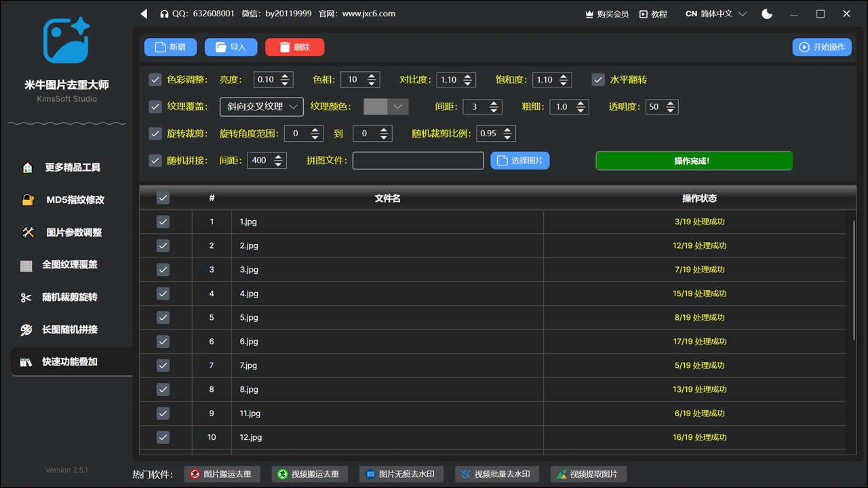Increase saturation stepper value

coord(564,76)
